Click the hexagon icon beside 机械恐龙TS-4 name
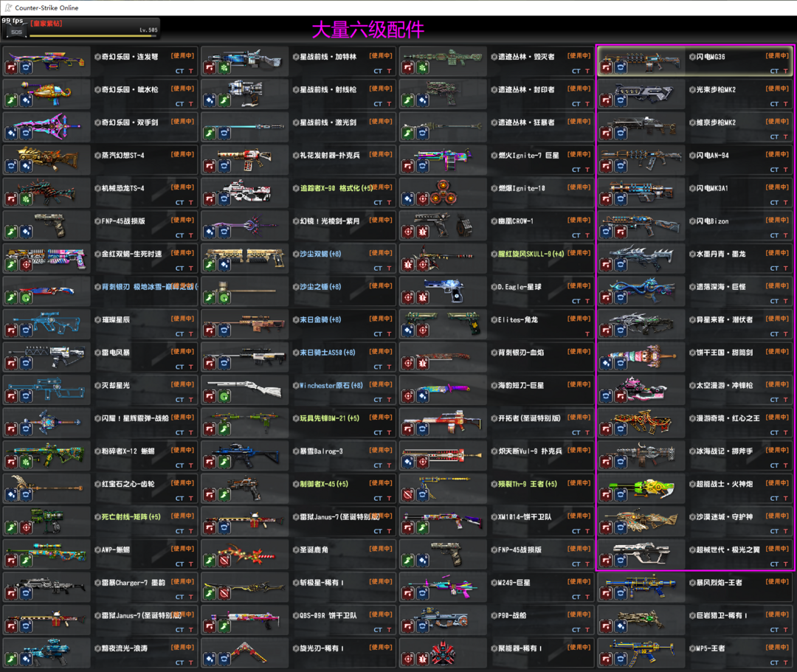 [x=97, y=188]
